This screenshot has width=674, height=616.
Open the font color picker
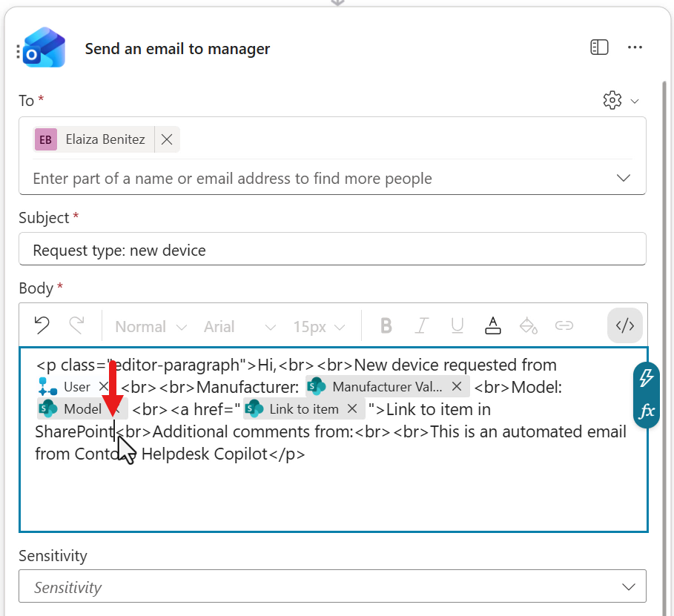[493, 325]
